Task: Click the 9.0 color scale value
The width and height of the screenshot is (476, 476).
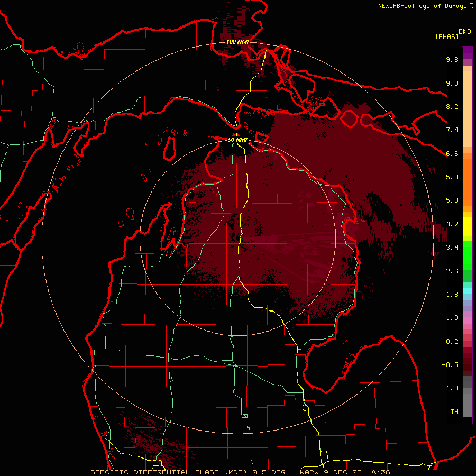Action: pos(452,83)
